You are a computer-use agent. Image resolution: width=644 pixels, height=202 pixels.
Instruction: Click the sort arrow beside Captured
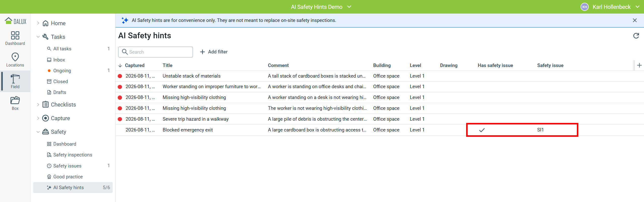(120, 65)
